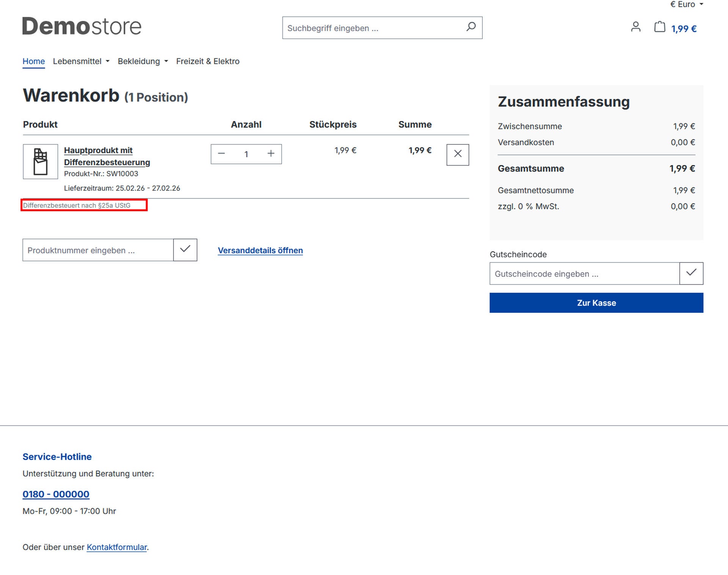
Task: Click the product thumbnail image
Action: 41,161
